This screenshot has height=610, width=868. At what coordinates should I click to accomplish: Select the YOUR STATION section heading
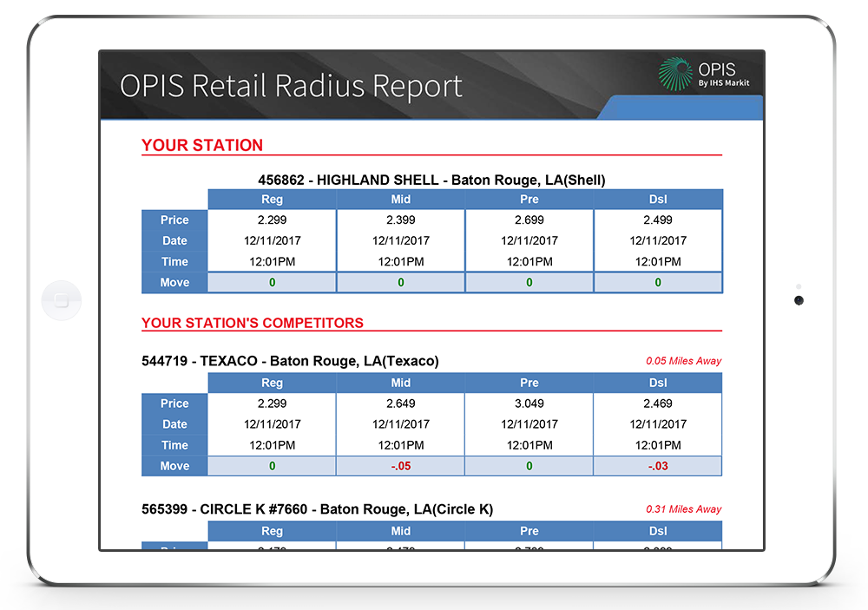point(202,145)
